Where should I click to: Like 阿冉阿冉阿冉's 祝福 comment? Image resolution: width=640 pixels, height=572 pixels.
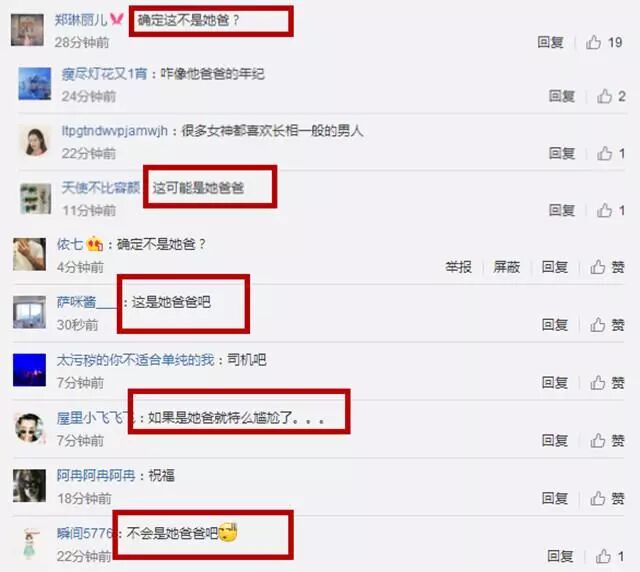[607, 498]
